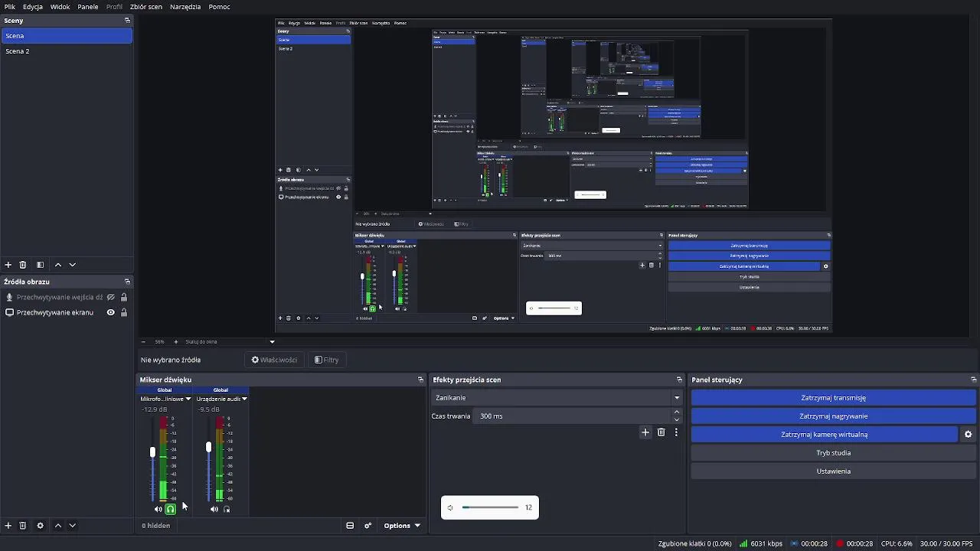This screenshot has width=980, height=551.
Task: Remove the current scene transition via trash icon
Action: point(661,432)
